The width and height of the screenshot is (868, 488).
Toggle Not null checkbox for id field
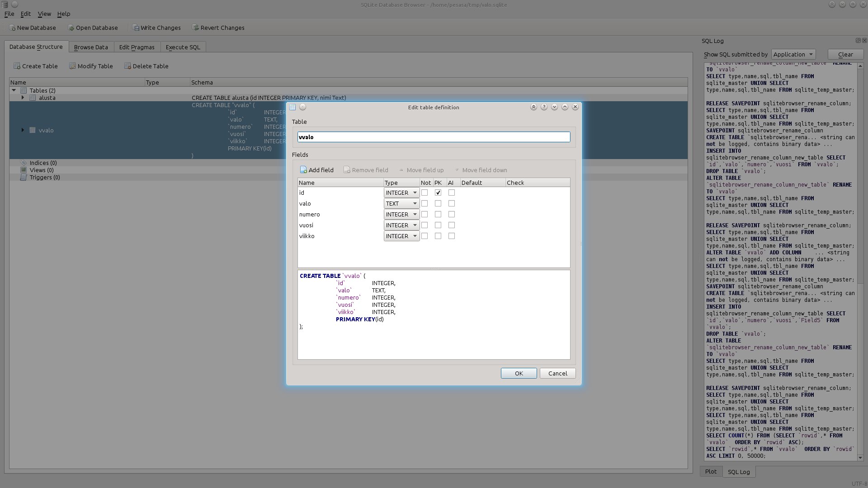pyautogui.click(x=425, y=192)
